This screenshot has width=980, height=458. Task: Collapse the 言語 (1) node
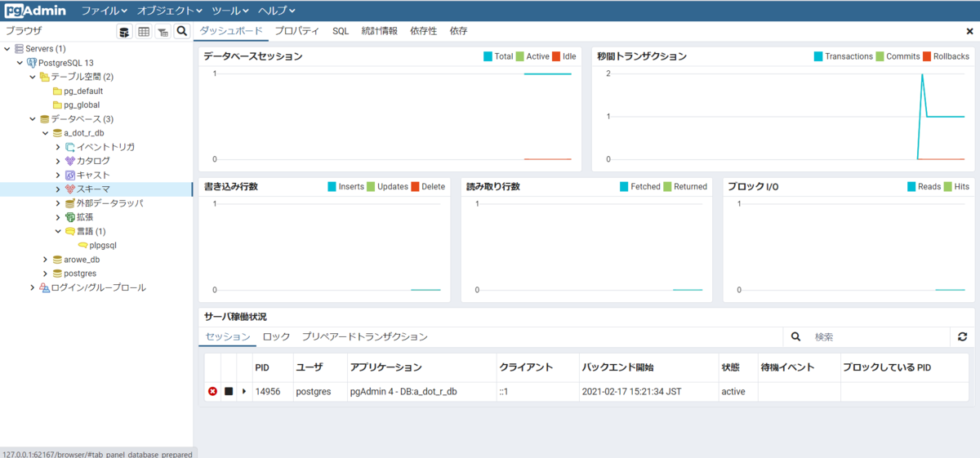click(x=58, y=231)
